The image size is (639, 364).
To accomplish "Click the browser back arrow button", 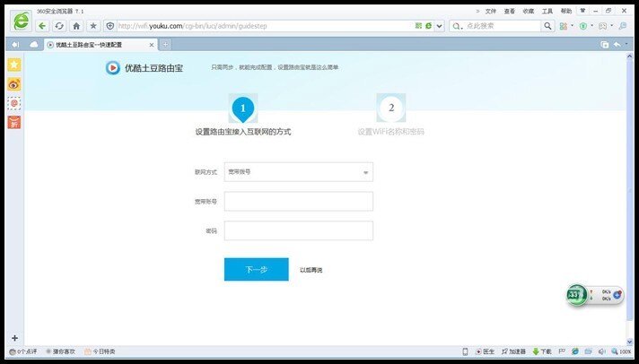I will click(42, 26).
